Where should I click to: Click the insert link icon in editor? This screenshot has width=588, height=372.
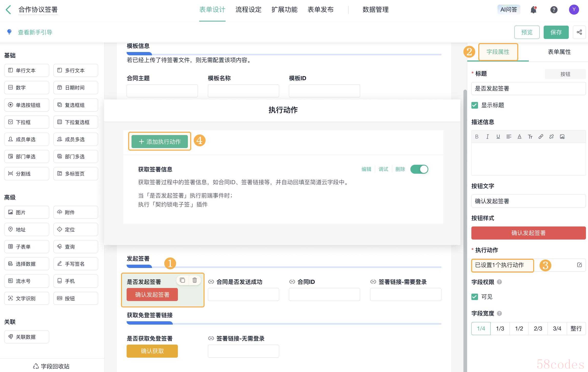pyautogui.click(x=541, y=137)
